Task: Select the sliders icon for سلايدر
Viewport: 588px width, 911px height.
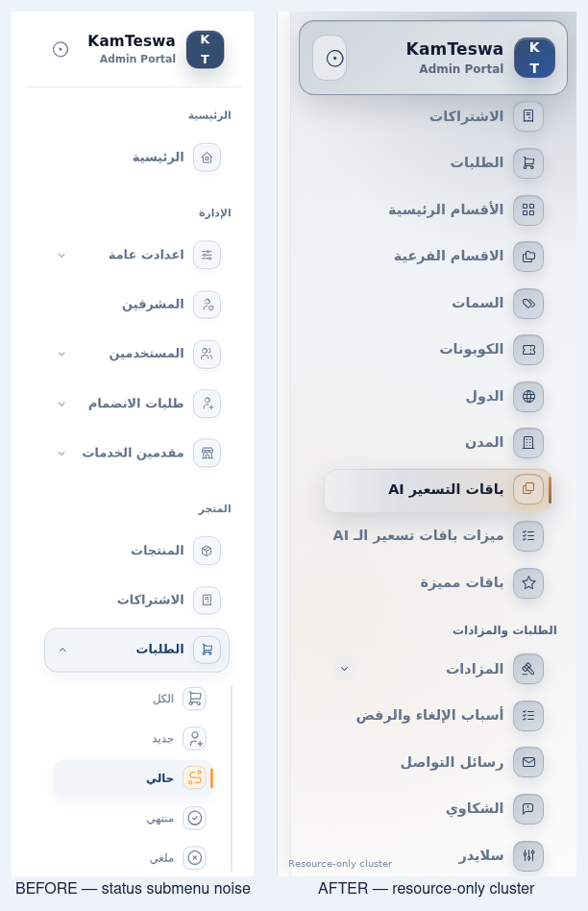Action: [x=528, y=855]
